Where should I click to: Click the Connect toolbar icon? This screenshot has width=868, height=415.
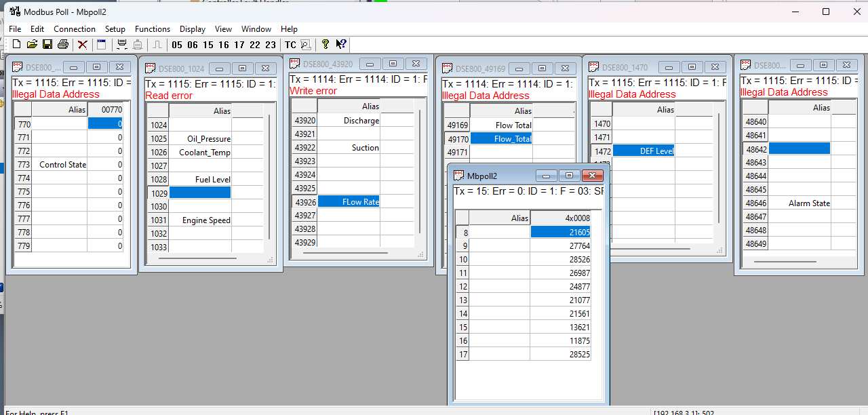[x=122, y=45]
